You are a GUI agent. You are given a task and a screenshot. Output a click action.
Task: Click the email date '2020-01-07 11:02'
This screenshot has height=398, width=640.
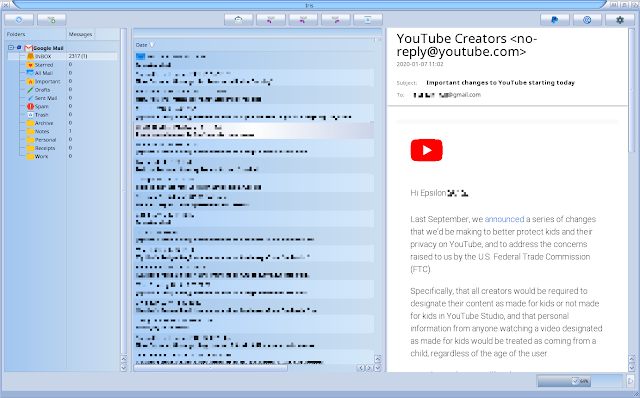click(x=420, y=64)
